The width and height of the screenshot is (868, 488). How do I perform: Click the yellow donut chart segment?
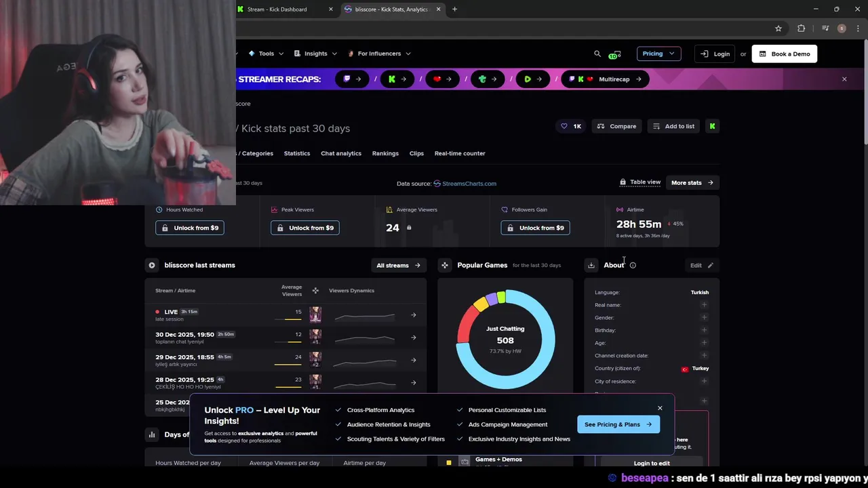(x=481, y=304)
